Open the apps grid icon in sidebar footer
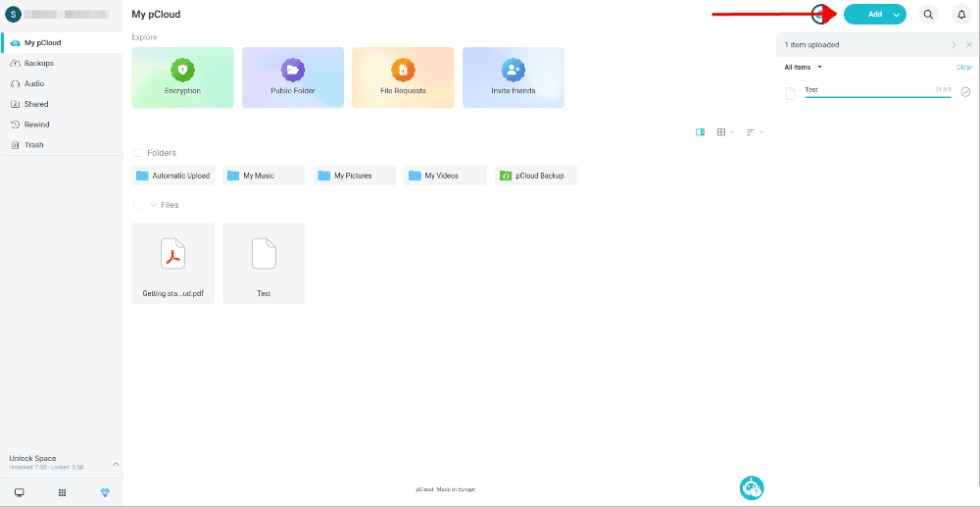The image size is (980, 507). (x=62, y=492)
